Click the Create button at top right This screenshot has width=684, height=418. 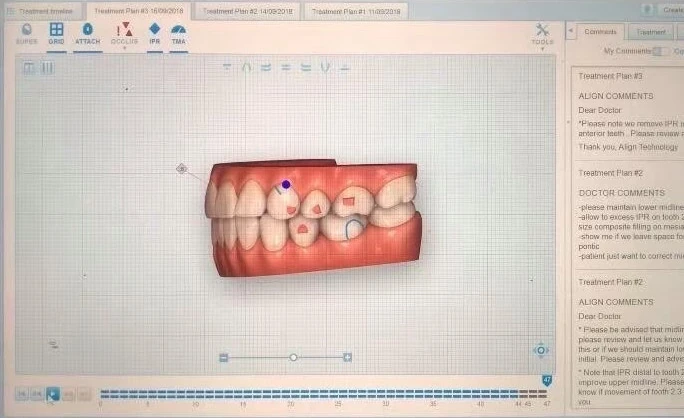pyautogui.click(x=671, y=10)
